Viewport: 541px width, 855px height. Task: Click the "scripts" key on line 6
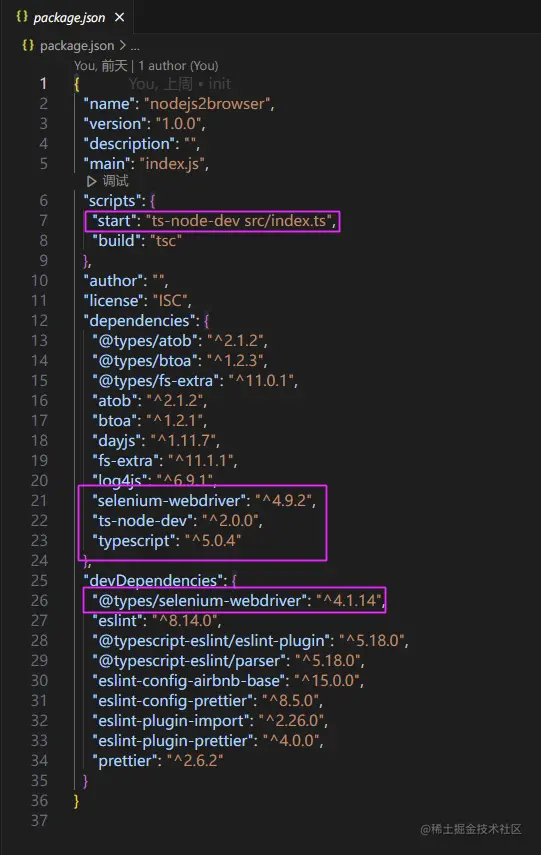114,201
